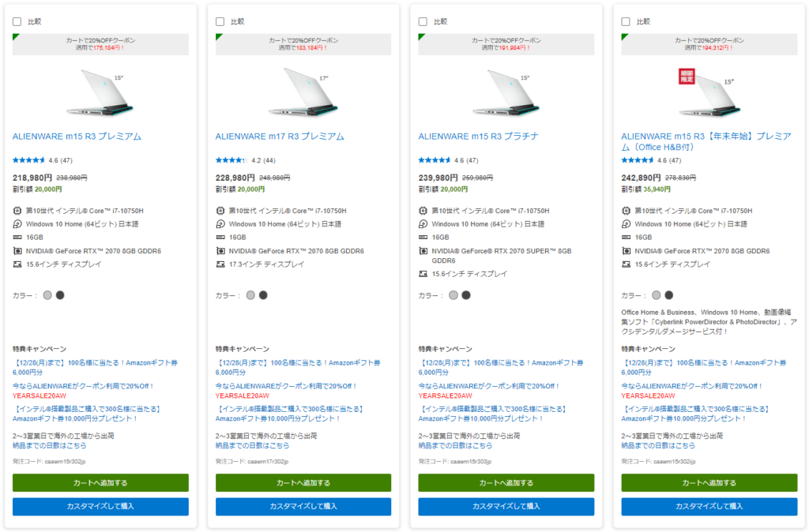Click the laptop image of m15 R3 プラチナ
Viewport: 809px width, 532px height.
(x=506, y=92)
